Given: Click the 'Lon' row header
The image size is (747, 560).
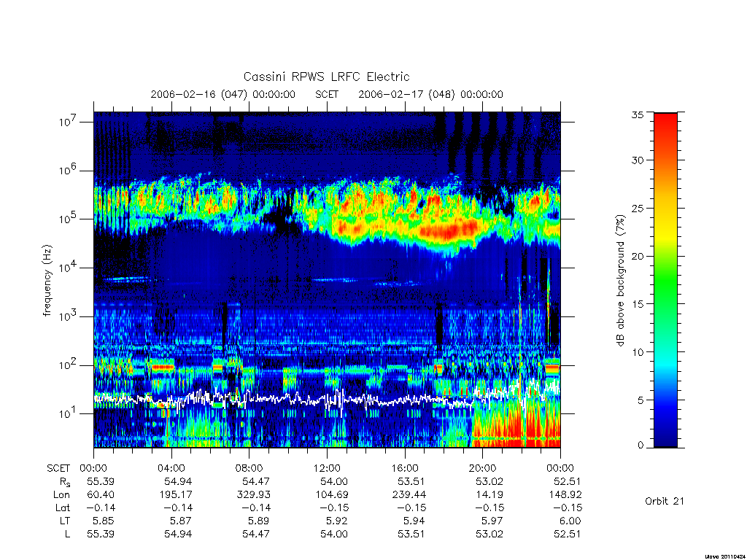Looking at the screenshot, I should (62, 495).
